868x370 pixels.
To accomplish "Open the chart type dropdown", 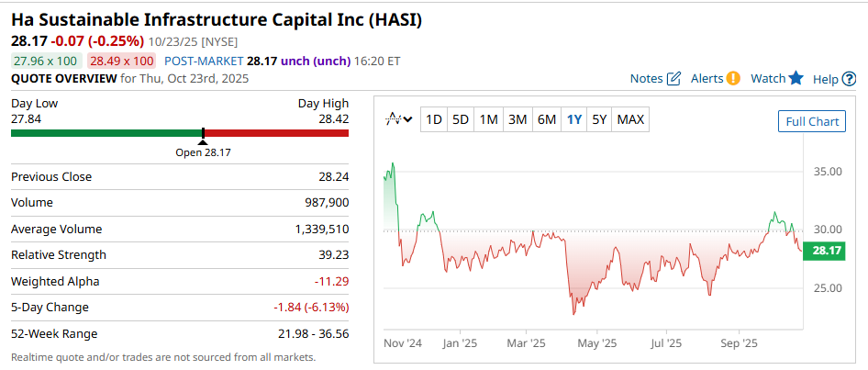I will coord(400,119).
